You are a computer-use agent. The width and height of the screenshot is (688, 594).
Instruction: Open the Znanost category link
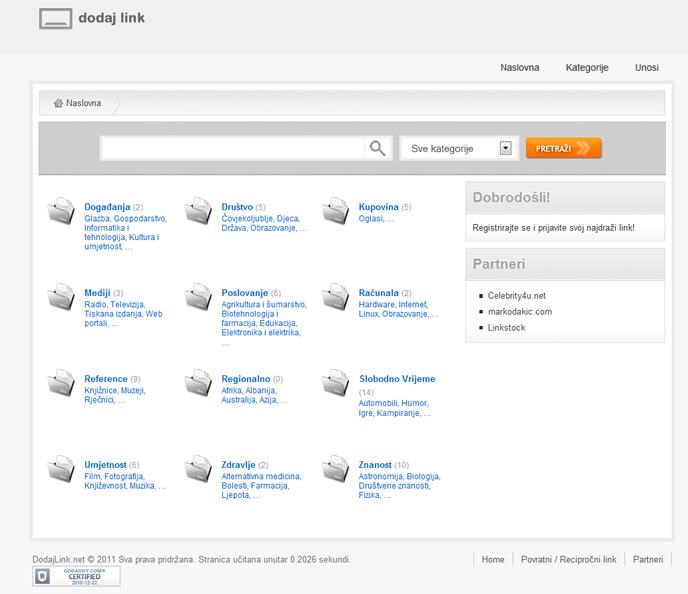click(375, 465)
